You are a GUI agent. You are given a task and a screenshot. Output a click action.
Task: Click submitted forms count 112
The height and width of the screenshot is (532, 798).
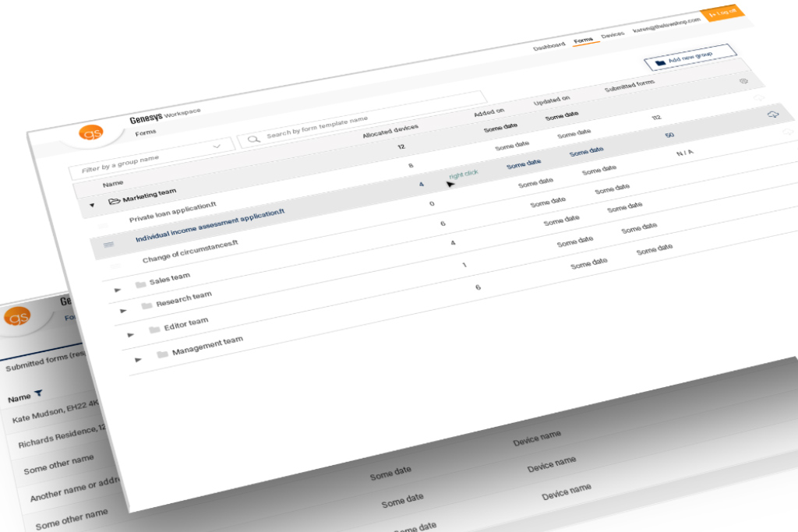coord(656,118)
